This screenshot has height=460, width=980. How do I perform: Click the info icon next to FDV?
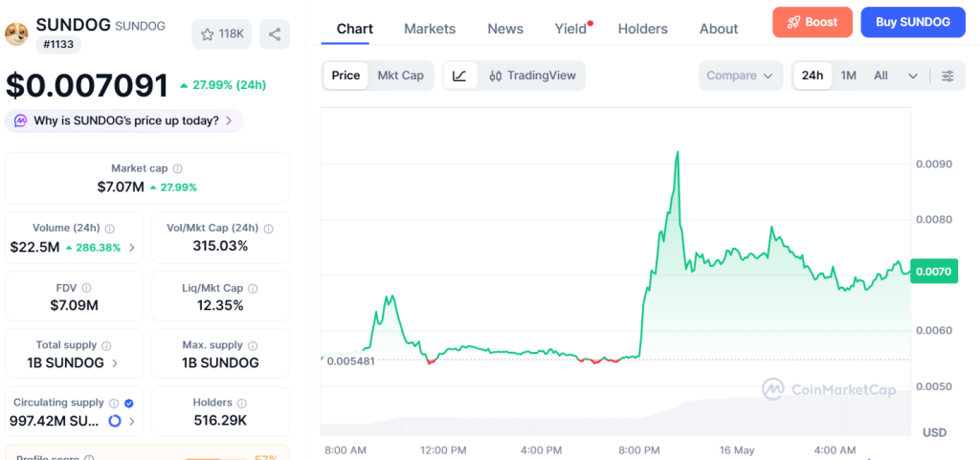(x=86, y=288)
